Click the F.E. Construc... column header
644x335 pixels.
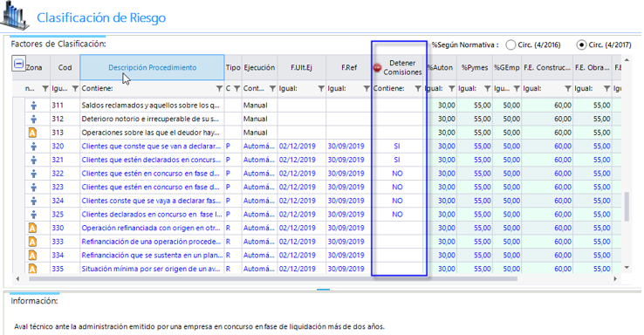[547, 67]
